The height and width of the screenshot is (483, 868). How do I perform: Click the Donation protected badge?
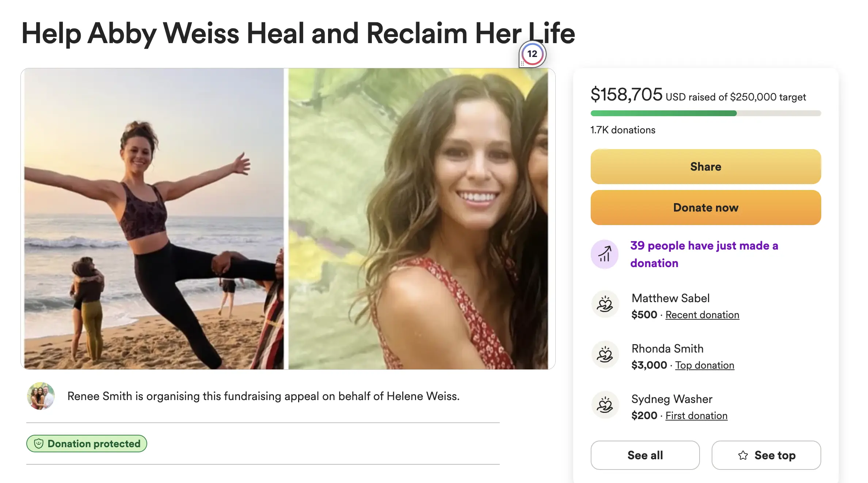[x=87, y=444]
